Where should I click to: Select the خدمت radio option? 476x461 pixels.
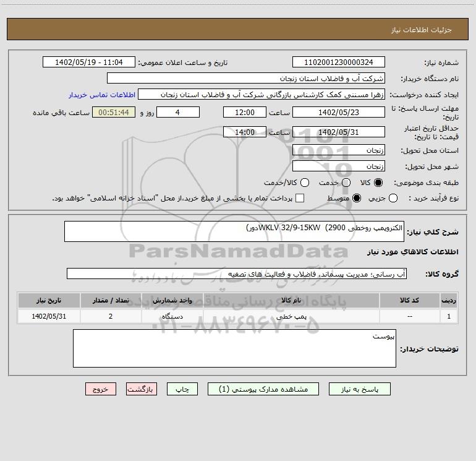346,183
